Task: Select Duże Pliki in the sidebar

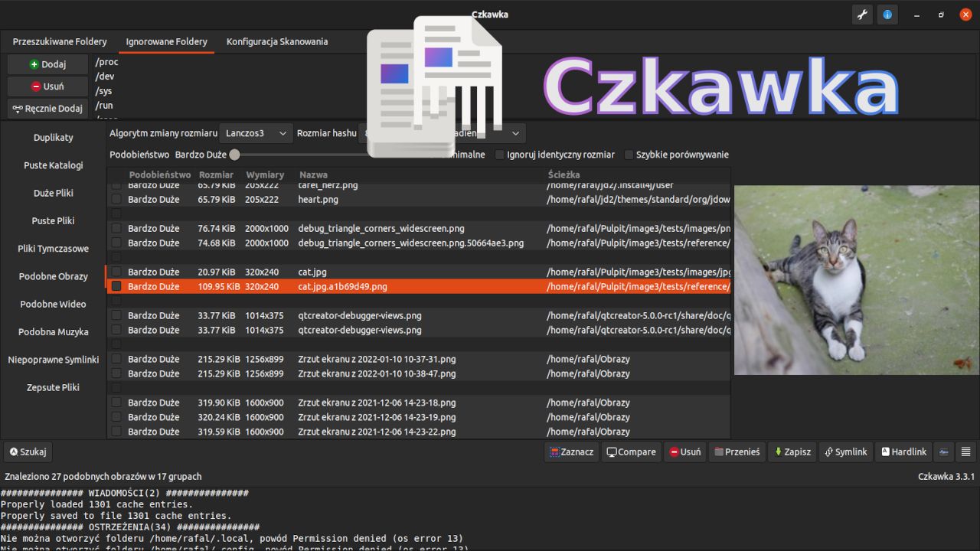Action: (54, 193)
